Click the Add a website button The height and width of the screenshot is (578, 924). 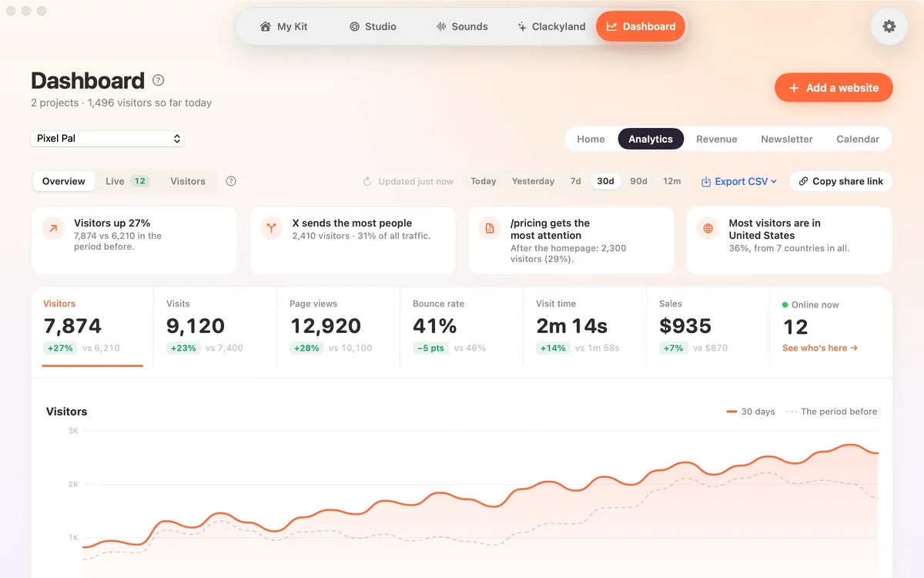click(x=834, y=88)
